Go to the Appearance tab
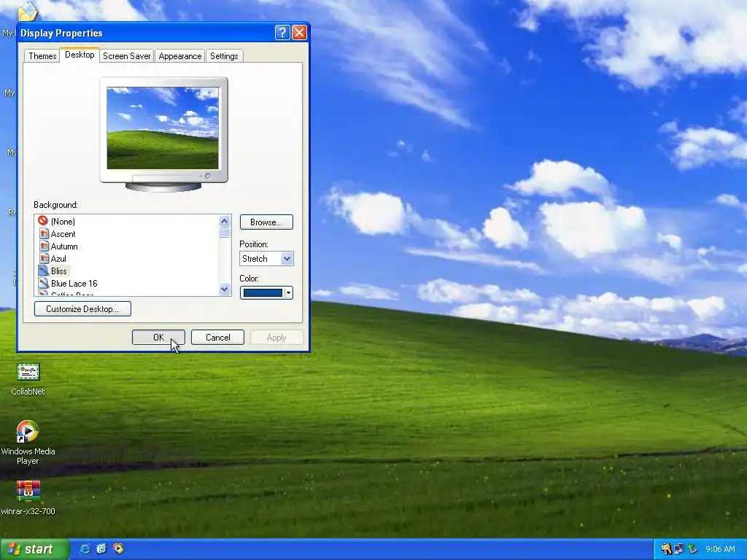 [x=180, y=55]
